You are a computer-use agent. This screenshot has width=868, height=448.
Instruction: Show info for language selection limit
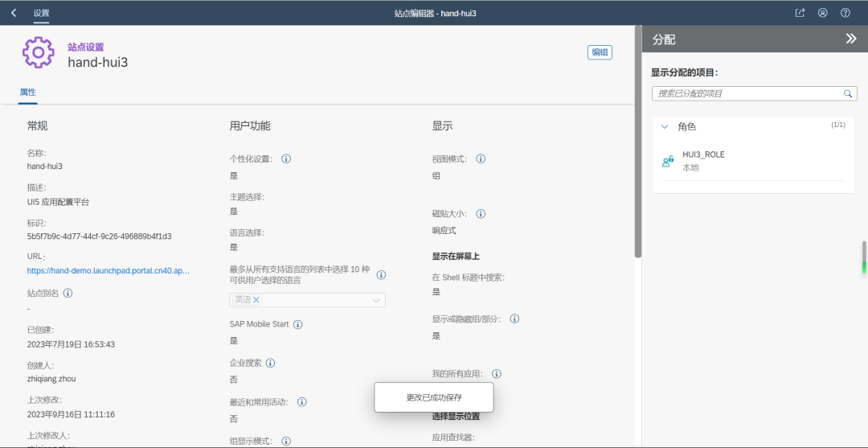(x=382, y=274)
